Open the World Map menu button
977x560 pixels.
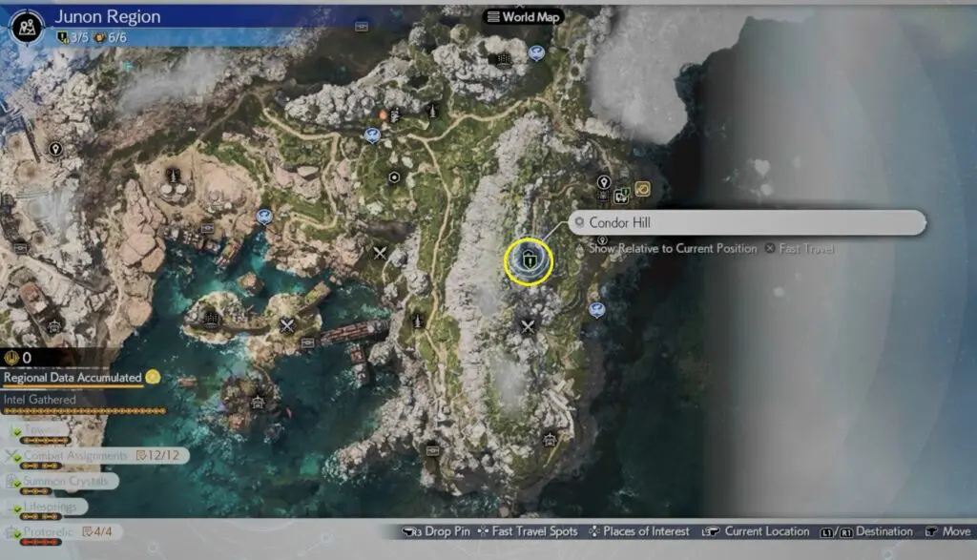pyautogui.click(x=524, y=16)
